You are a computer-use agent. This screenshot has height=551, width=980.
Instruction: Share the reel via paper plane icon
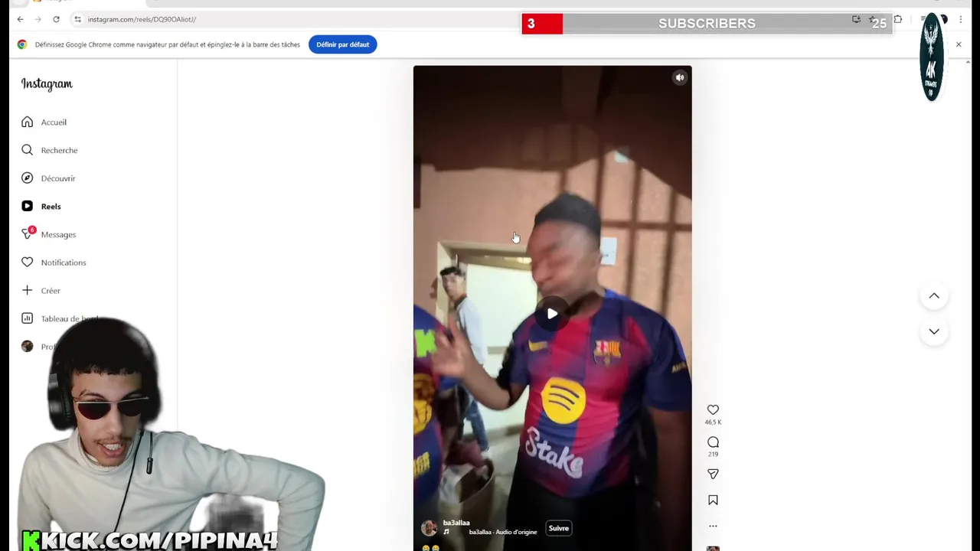coord(713,474)
